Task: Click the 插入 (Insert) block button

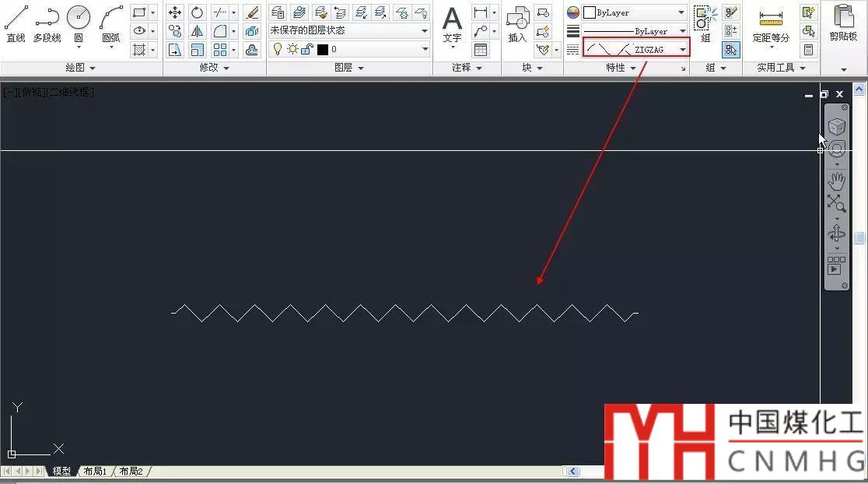Action: click(x=517, y=23)
